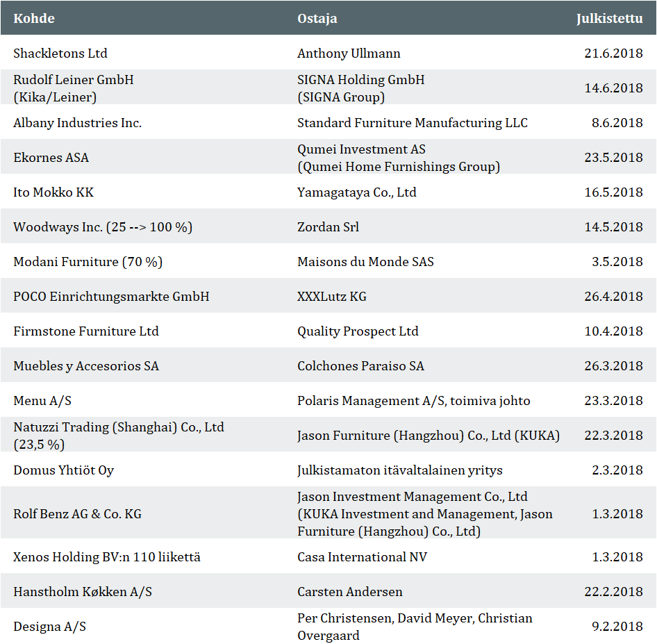This screenshot has width=657, height=644.
Task: Select the Designa A/S cell
Action: pyautogui.click(x=49, y=627)
